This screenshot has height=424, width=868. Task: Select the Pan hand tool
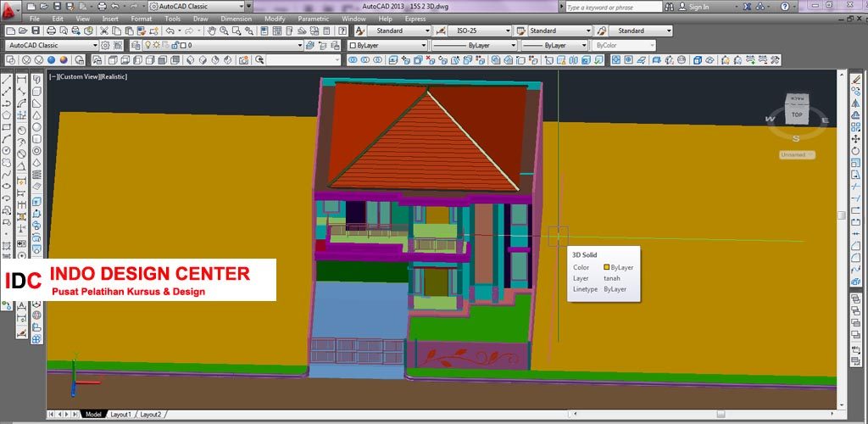213,31
